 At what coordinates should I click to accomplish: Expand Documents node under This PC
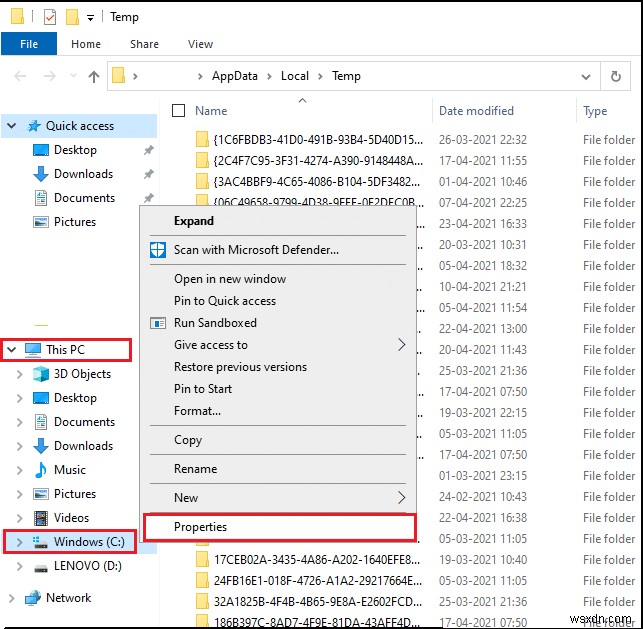(x=19, y=422)
